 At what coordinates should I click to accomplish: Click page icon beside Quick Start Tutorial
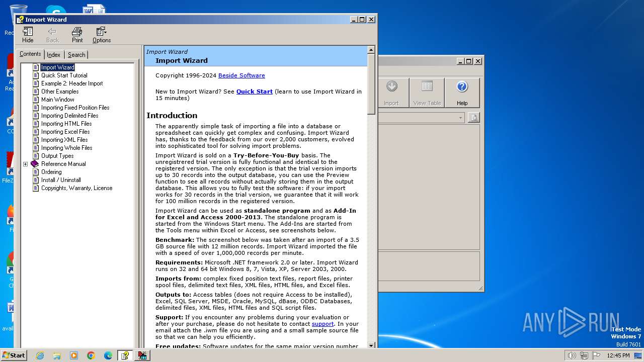click(36, 75)
